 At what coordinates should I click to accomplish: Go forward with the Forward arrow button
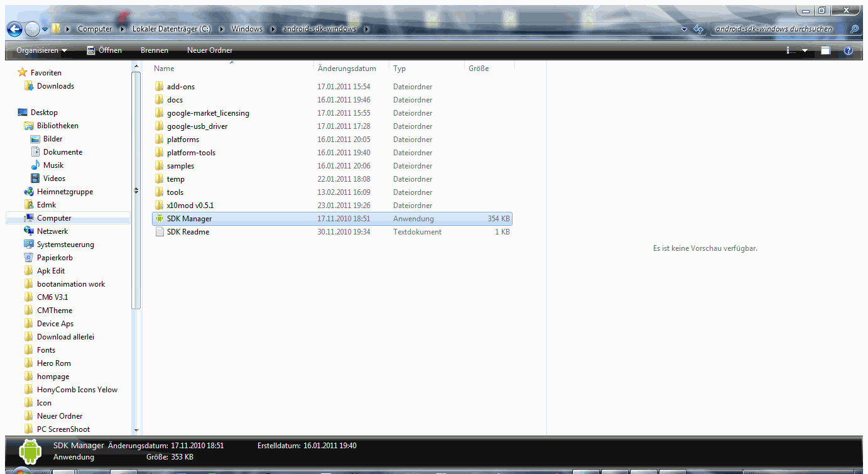pyautogui.click(x=32, y=29)
